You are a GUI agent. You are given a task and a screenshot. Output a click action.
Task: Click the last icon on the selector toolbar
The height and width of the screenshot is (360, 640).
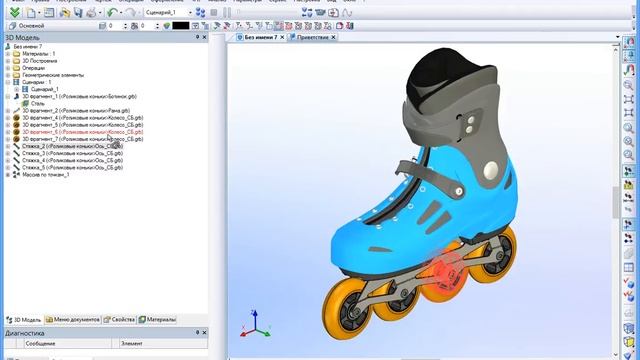349,26
